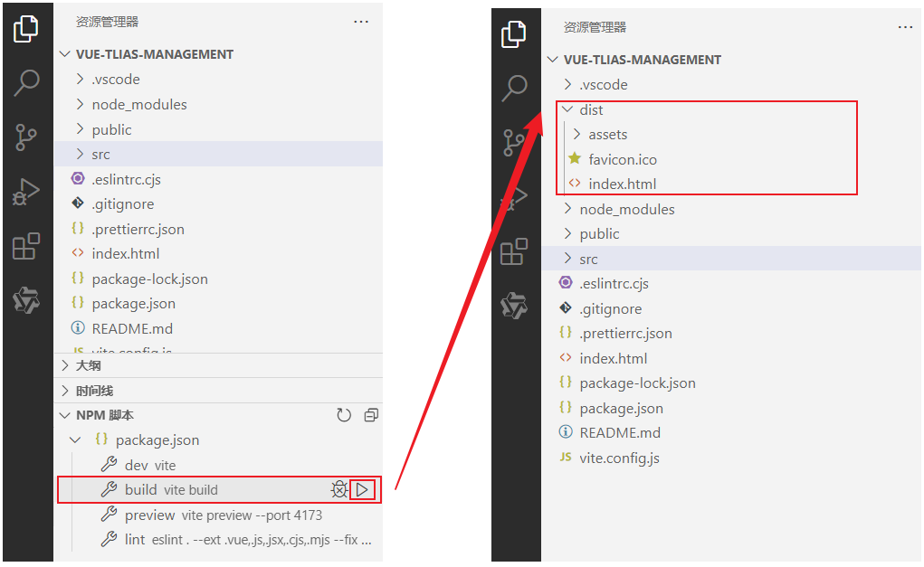Select the preview vite preview script

(x=223, y=515)
